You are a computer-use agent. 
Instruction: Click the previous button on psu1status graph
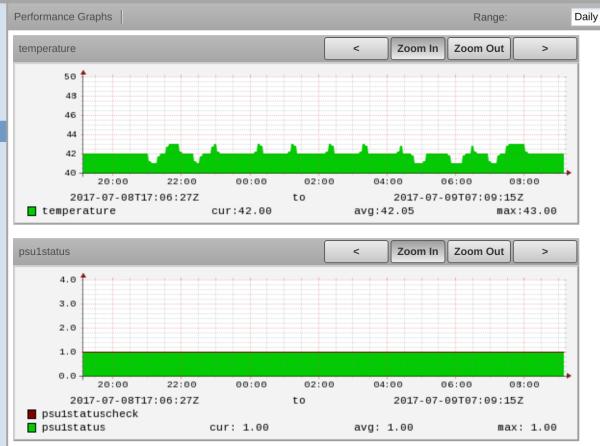356,252
